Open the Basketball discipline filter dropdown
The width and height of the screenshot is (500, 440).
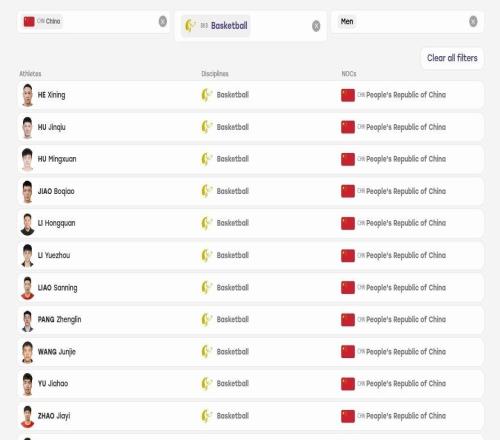coord(250,26)
